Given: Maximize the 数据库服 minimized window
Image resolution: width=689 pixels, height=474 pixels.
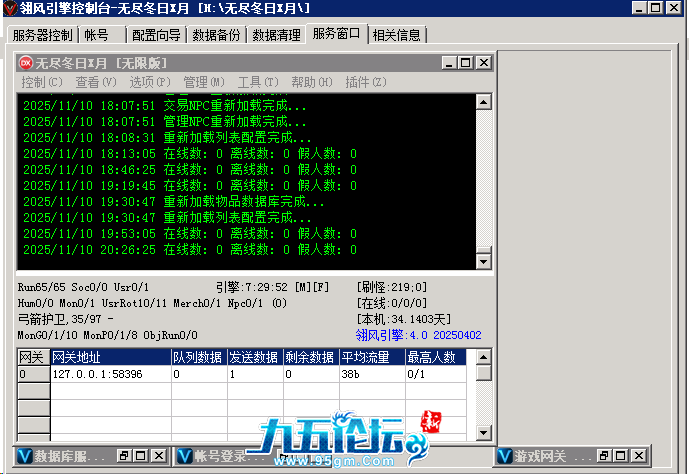Looking at the screenshot, I should 141,456.
